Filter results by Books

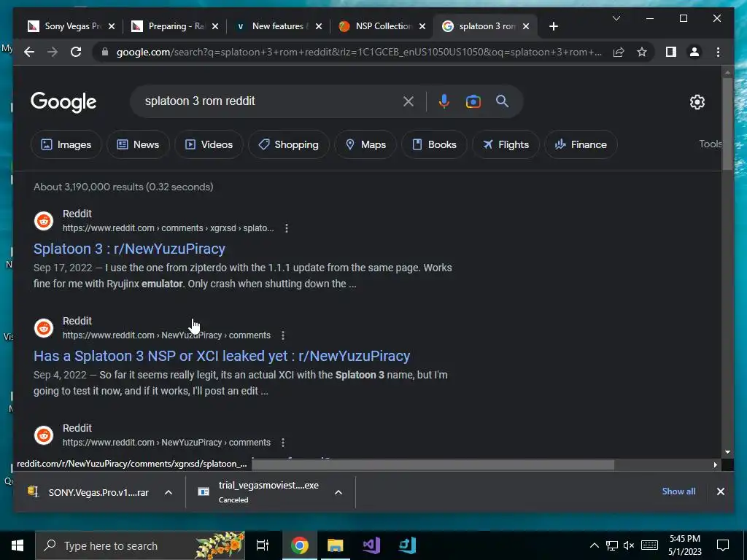click(434, 144)
